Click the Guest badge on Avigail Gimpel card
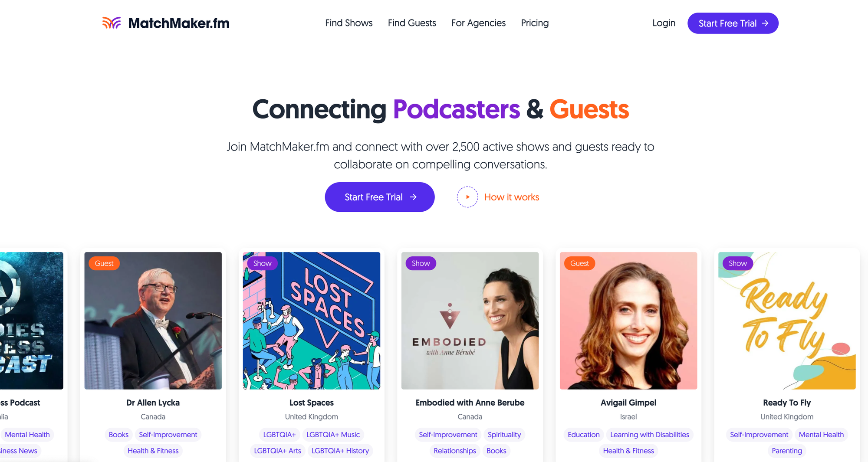Image resolution: width=868 pixels, height=462 pixels. (579, 263)
